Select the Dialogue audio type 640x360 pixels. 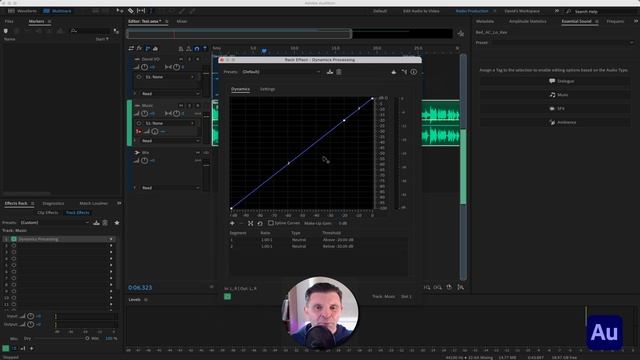(x=555, y=81)
